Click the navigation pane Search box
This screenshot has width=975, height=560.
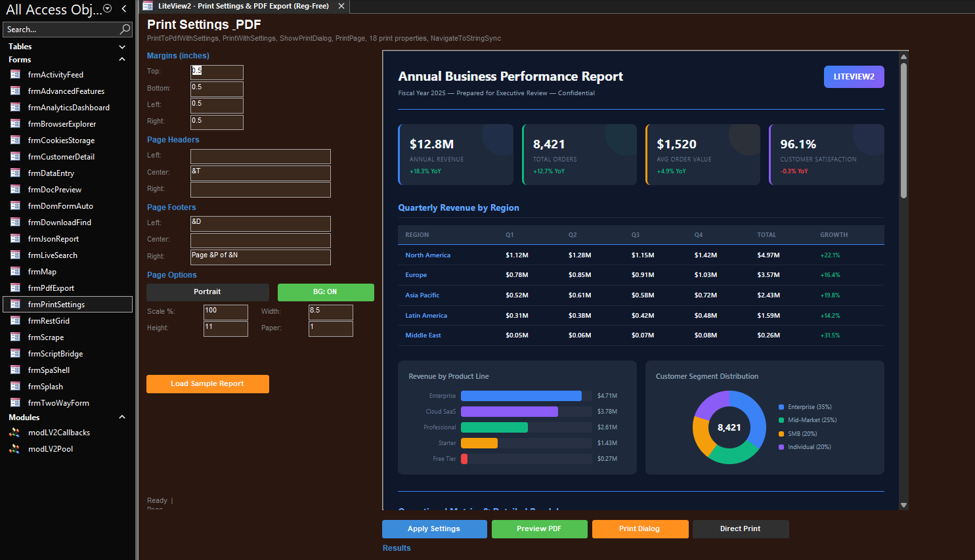tap(68, 30)
